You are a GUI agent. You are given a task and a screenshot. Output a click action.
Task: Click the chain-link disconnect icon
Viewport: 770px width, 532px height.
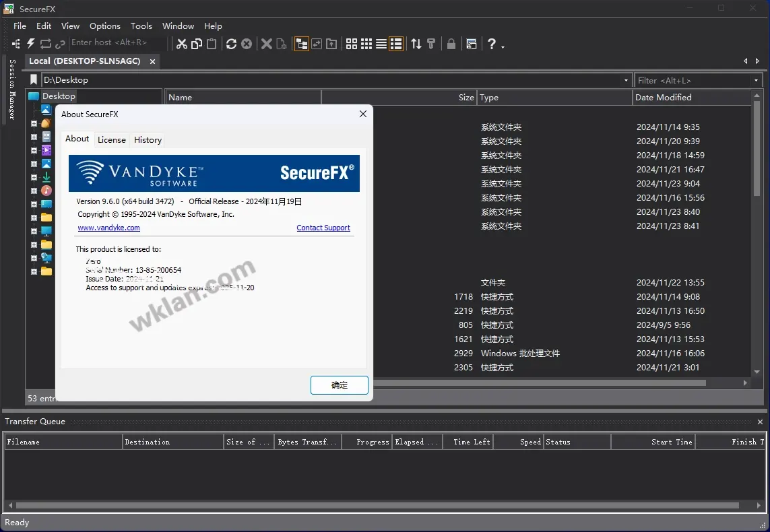click(60, 44)
